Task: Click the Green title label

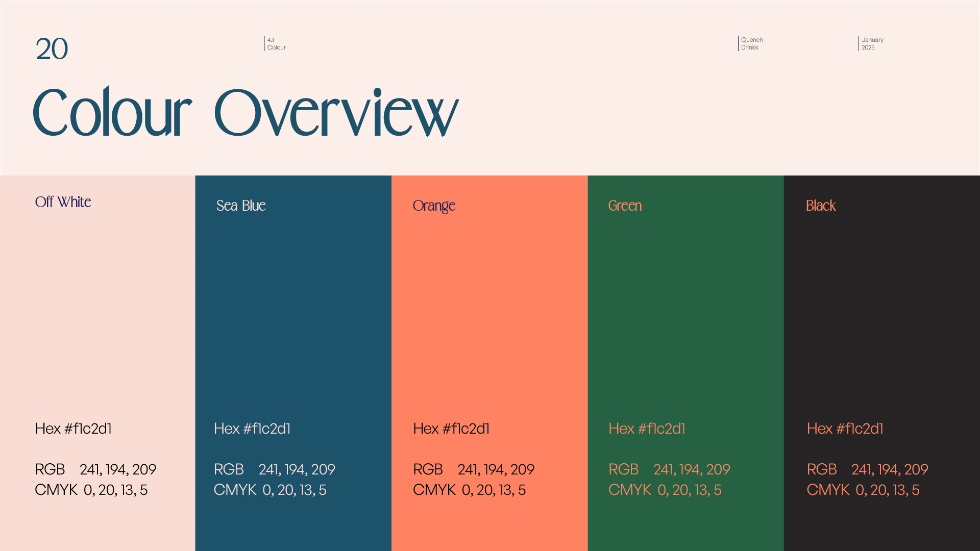Action: [625, 206]
